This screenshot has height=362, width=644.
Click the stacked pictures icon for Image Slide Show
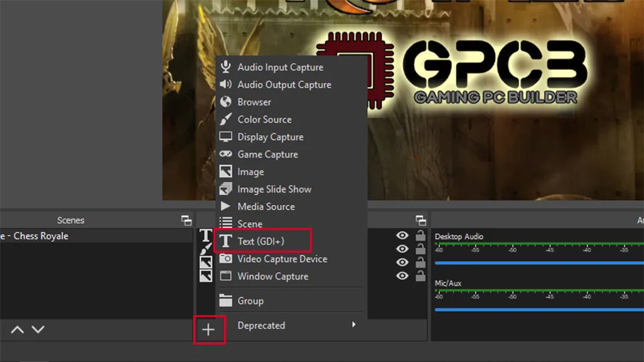click(225, 189)
